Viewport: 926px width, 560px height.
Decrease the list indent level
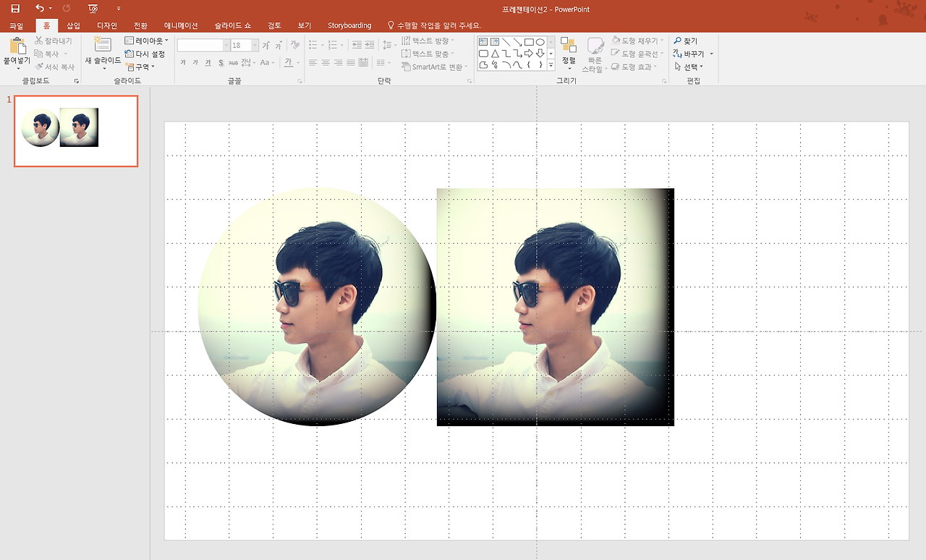[357, 45]
